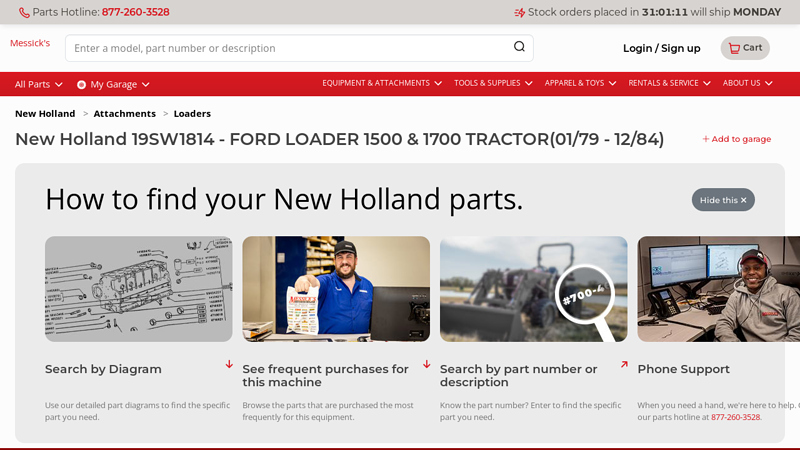Image resolution: width=800 pixels, height=450 pixels.
Task: Open Login / Sign up
Action: pyautogui.click(x=661, y=48)
